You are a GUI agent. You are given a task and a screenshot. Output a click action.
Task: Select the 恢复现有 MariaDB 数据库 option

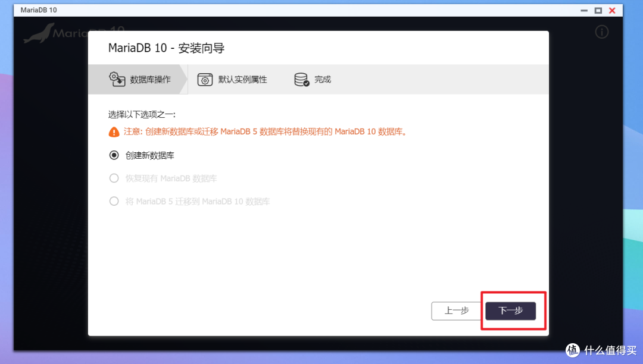pyautogui.click(x=114, y=178)
